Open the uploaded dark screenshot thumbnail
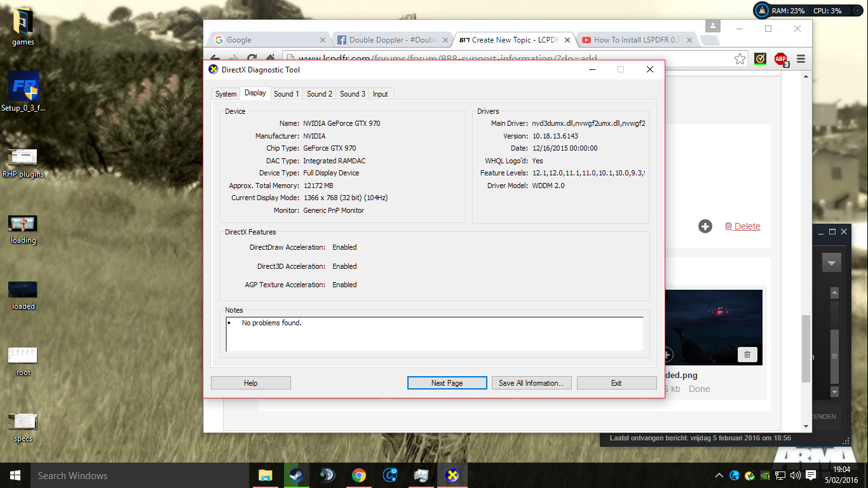Screen dimensions: 868x488 coord(714,327)
